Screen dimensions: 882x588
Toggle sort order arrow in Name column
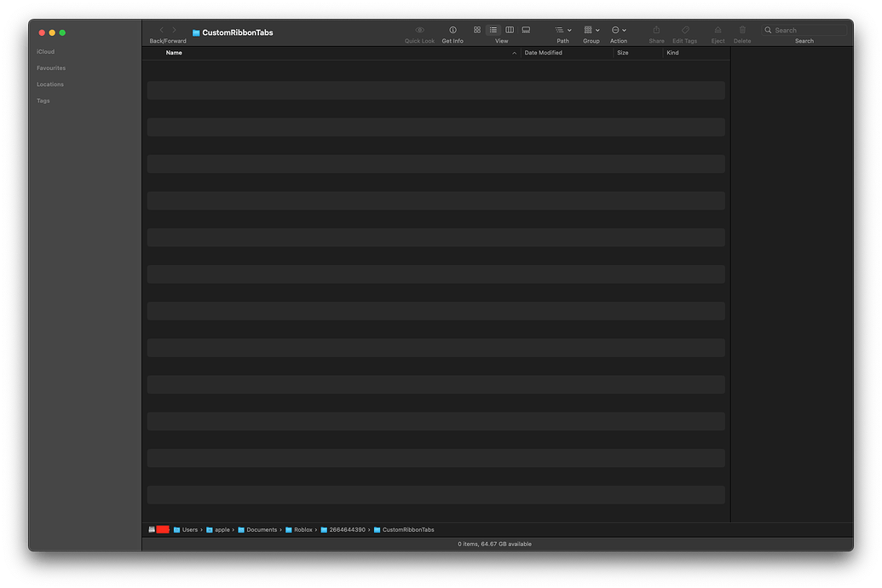click(x=514, y=53)
